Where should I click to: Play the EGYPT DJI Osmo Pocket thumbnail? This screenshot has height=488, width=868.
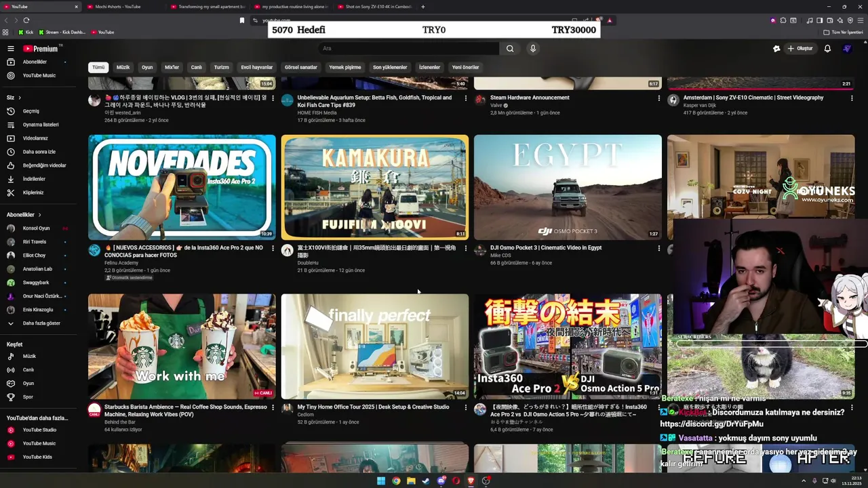point(568,187)
